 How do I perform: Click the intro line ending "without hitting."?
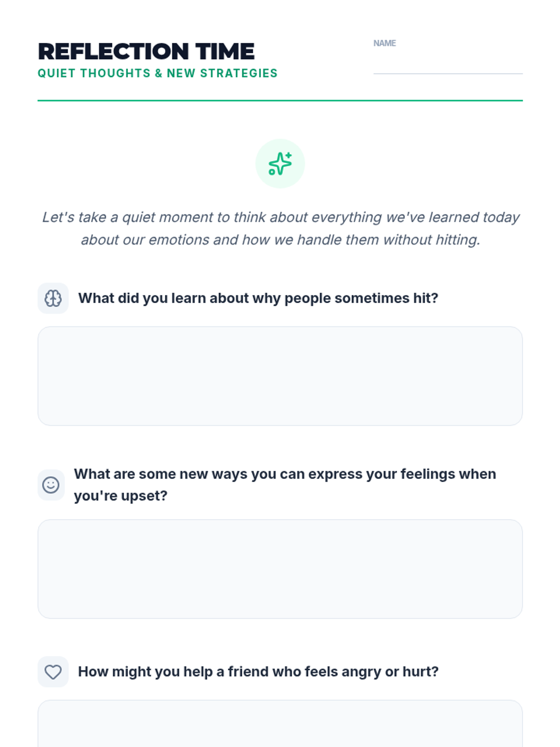click(x=280, y=240)
